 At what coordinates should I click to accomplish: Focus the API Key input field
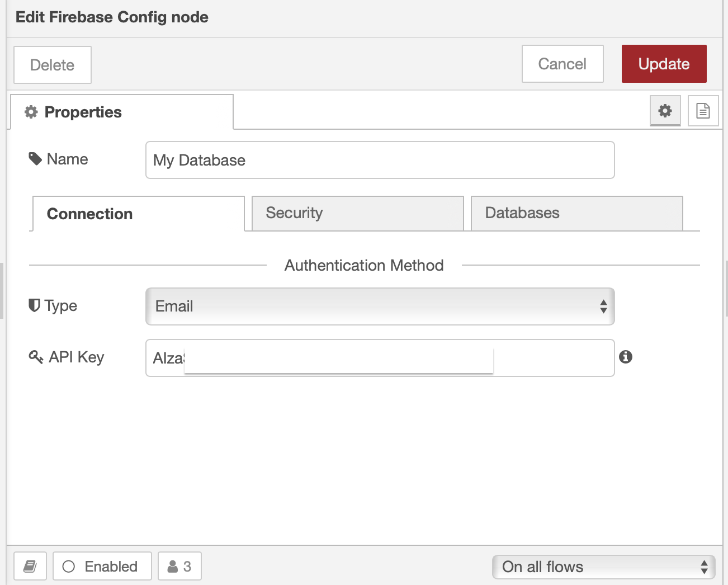[x=380, y=358]
